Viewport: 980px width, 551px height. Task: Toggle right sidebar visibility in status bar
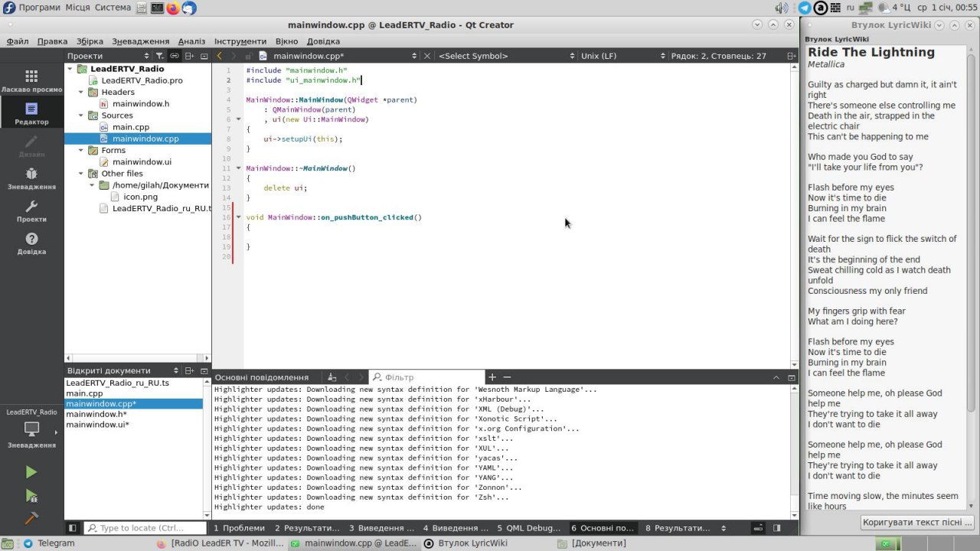(776, 528)
